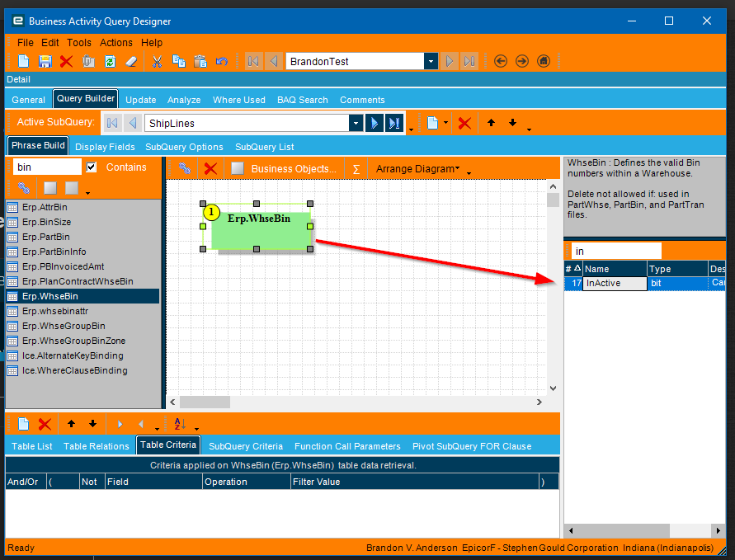Save the BAQ with the floppy disk icon
This screenshot has height=560, width=735.
pos(45,61)
